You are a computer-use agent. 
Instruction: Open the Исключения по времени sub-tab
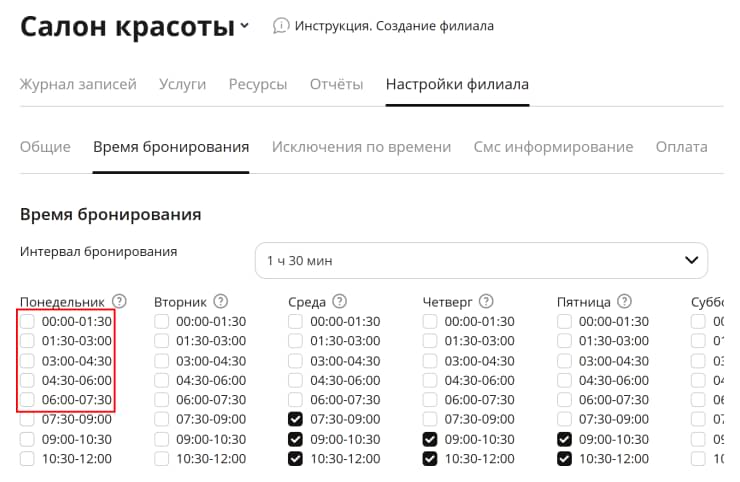pos(362,147)
